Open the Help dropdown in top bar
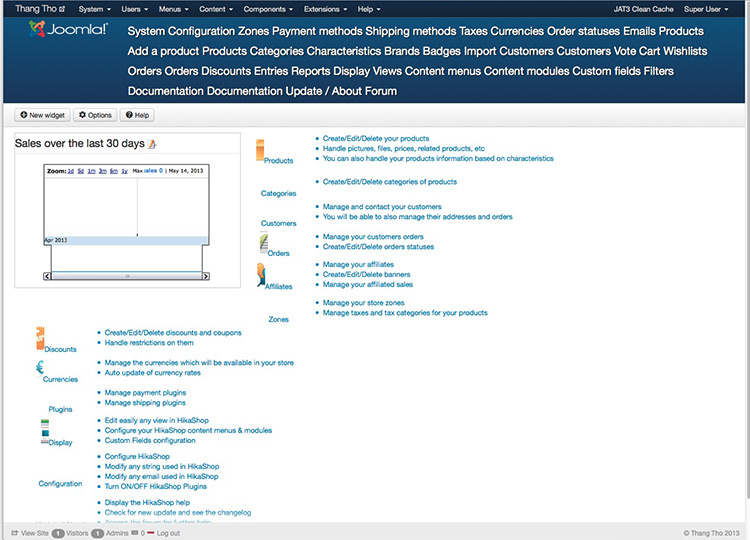This screenshot has width=750, height=540. [x=369, y=9]
